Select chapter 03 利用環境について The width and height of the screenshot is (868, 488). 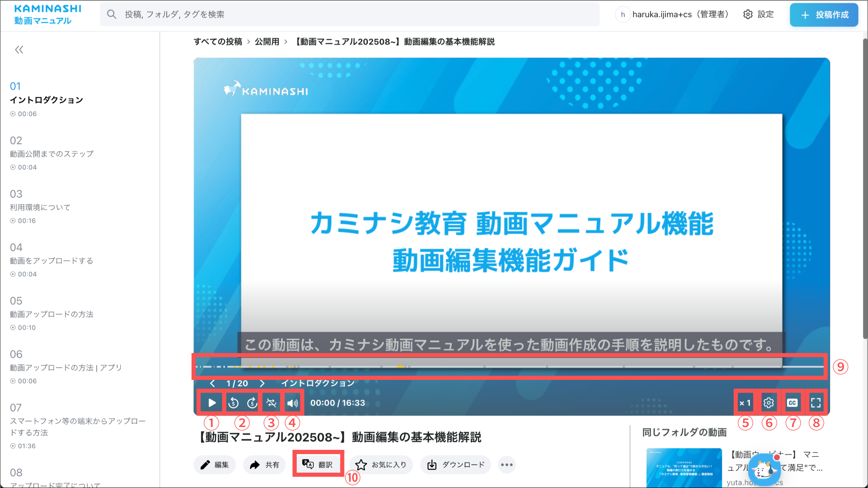coord(40,207)
